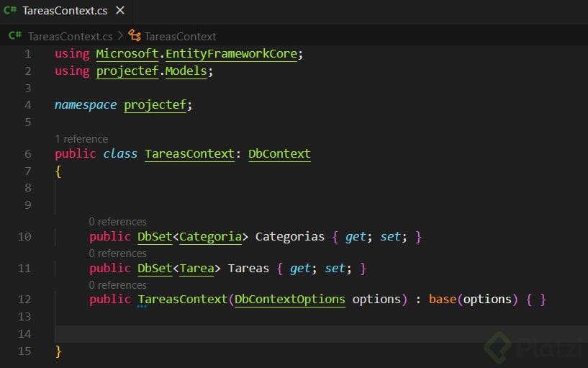Open the TareasContext.cs breadcrumb file item
This screenshot has height=368, width=588.
[x=70, y=36]
